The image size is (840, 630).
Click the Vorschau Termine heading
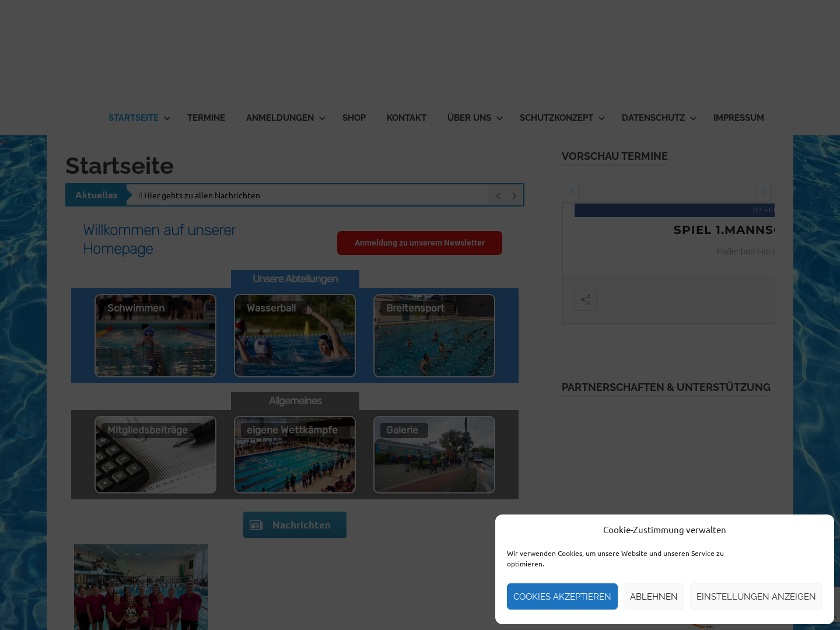point(615,156)
